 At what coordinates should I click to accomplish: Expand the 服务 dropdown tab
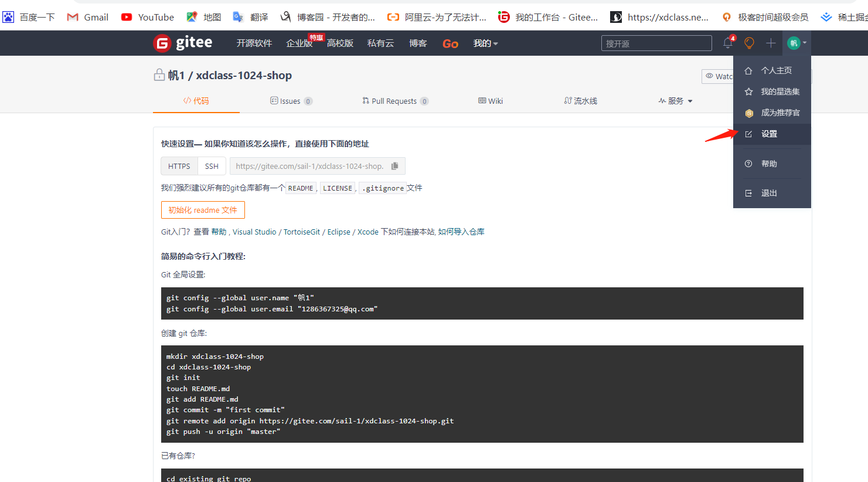click(675, 101)
